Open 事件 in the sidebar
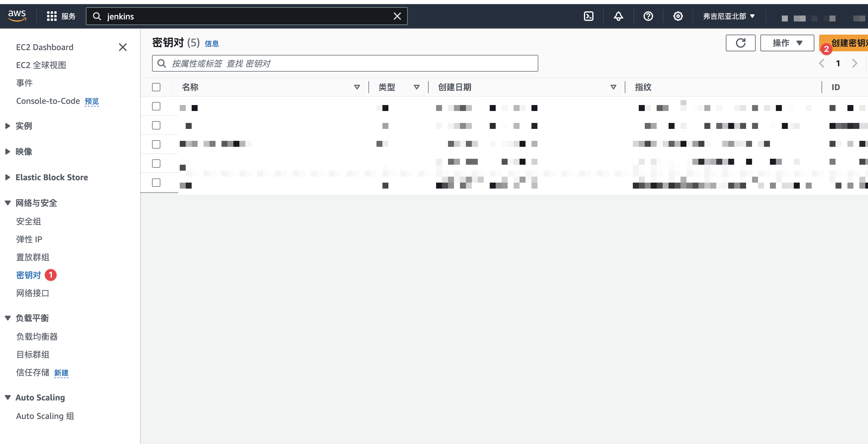The image size is (868, 444). coord(24,83)
